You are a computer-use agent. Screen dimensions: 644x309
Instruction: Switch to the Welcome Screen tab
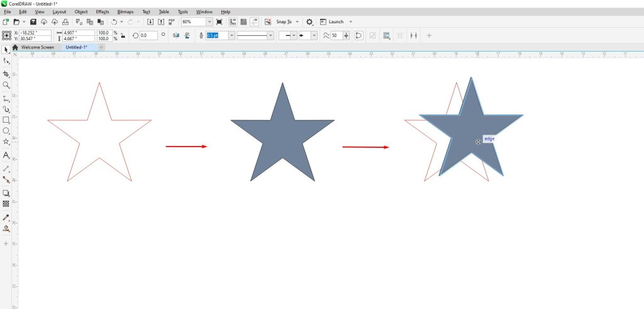click(x=37, y=47)
